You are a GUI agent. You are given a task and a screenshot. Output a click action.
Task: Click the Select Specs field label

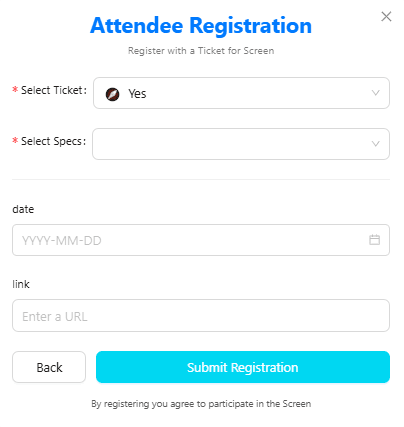(53, 141)
